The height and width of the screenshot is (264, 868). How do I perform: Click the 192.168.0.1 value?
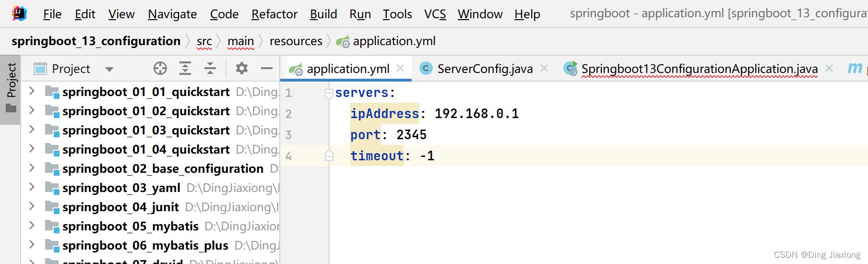[x=477, y=114]
